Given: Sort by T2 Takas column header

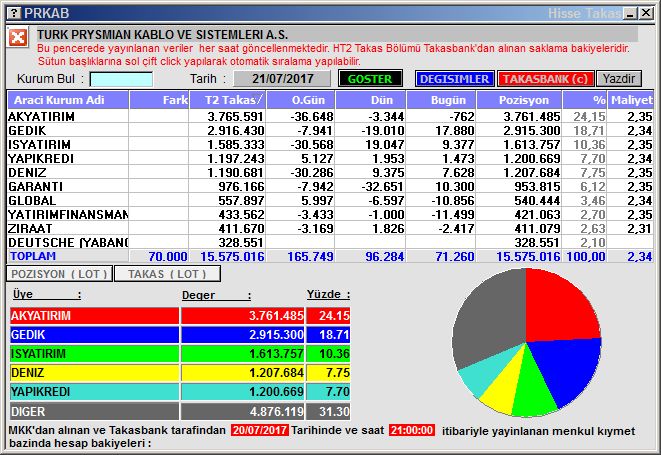Looking at the screenshot, I should (x=228, y=100).
